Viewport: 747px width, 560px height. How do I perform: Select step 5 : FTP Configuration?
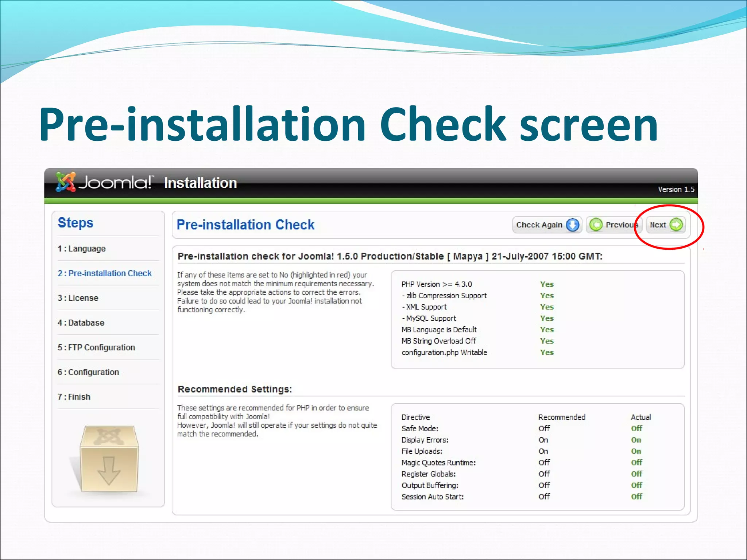(96, 347)
